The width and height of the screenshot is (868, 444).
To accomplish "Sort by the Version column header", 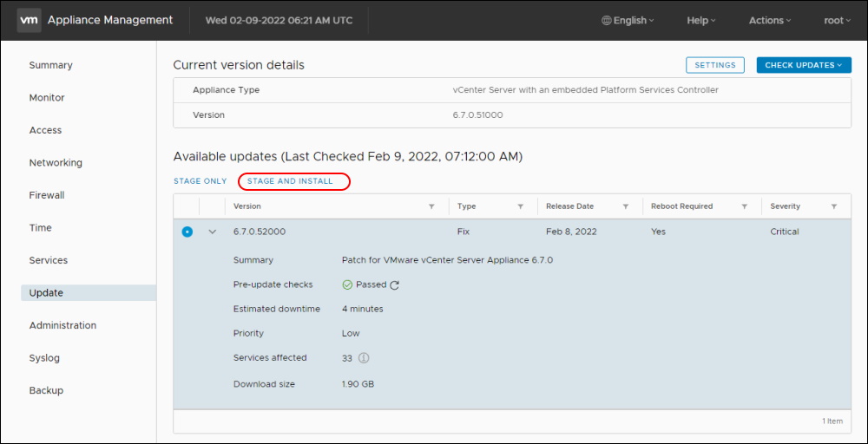I will 247,206.
